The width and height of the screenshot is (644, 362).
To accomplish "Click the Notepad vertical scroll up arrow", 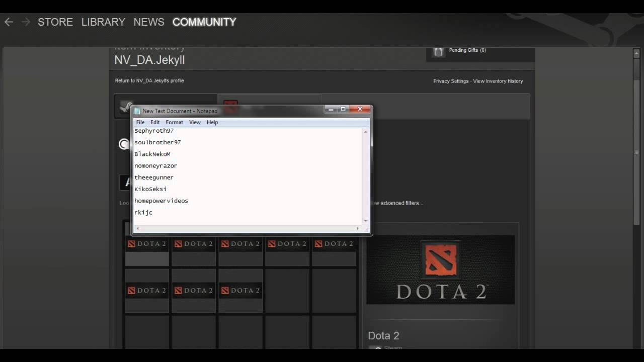I will tap(366, 131).
